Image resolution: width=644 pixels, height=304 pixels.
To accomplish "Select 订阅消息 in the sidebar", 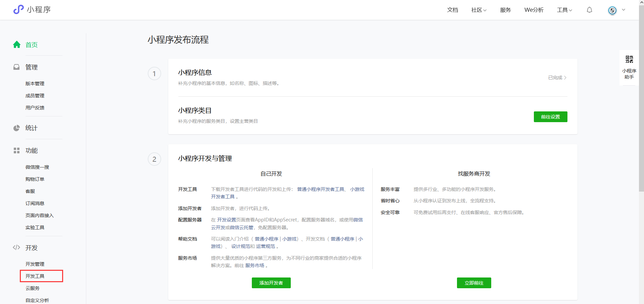I will point(35,203).
